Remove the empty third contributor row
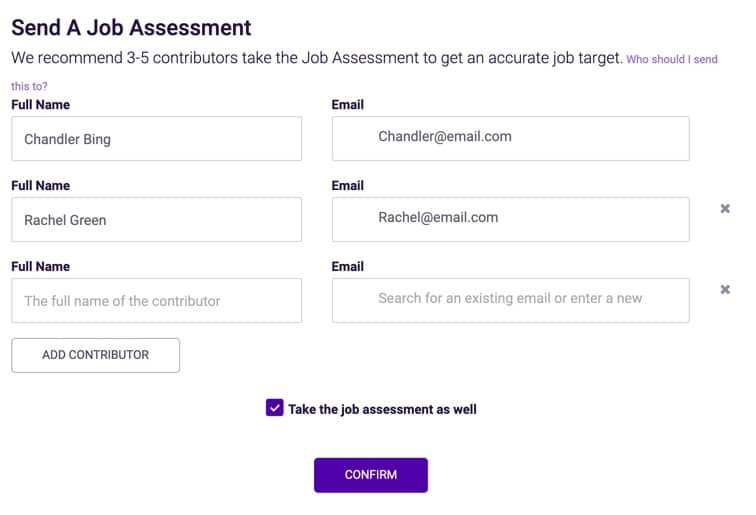The image size is (756, 515). click(x=725, y=289)
